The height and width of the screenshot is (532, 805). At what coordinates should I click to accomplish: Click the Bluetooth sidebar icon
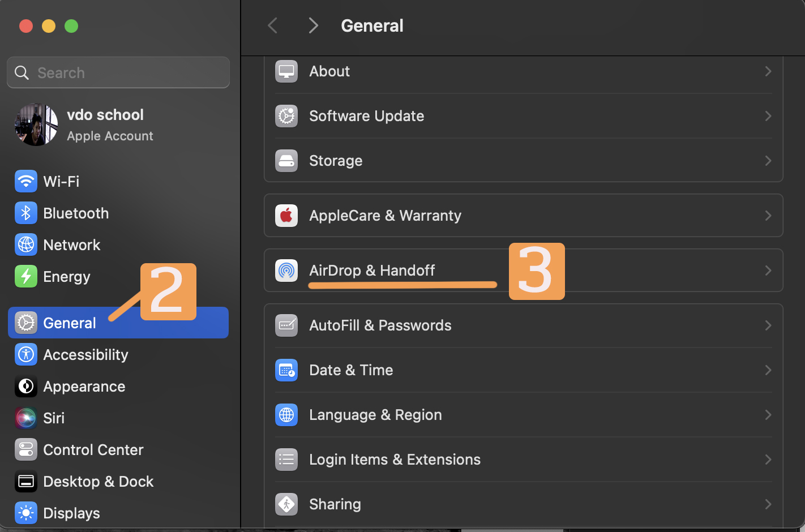pos(26,213)
